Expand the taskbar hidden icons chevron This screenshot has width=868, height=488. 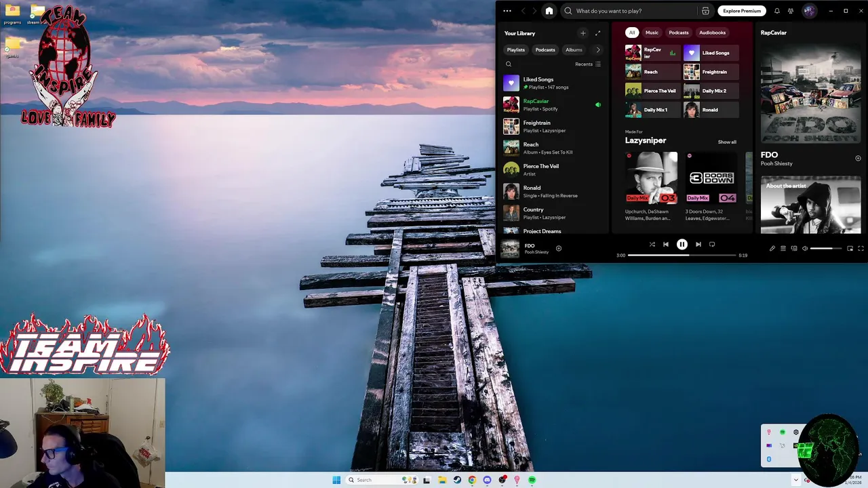(x=796, y=480)
